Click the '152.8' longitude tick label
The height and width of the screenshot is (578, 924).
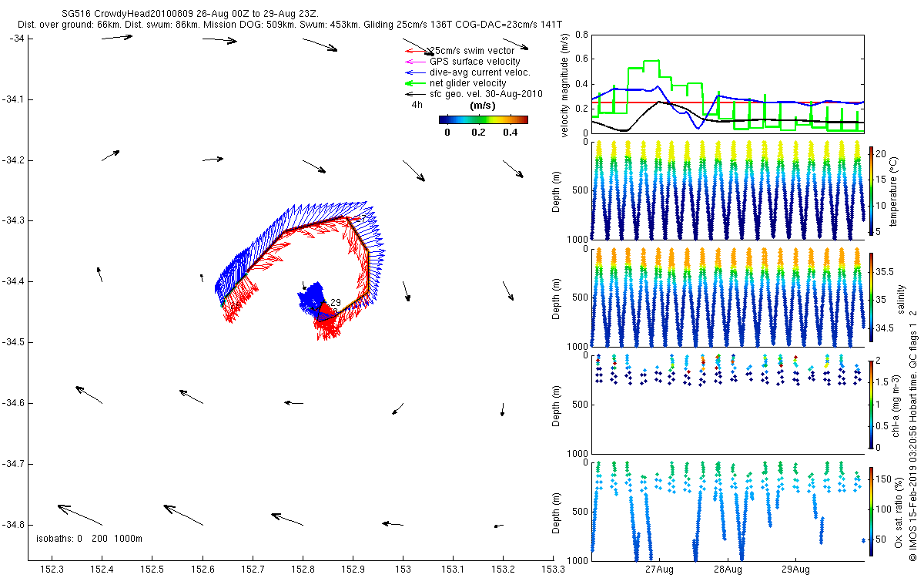(x=303, y=570)
